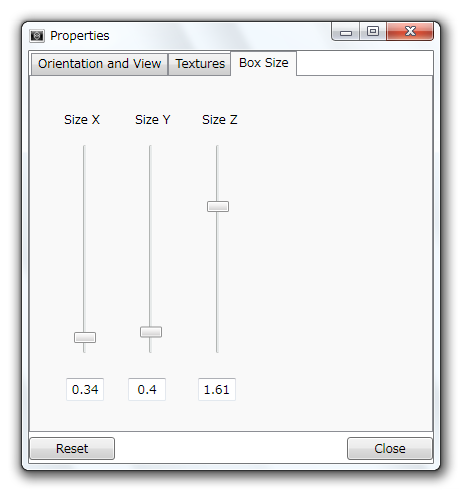Click lower part of Size Z slider track
464x494 pixels.
point(217,282)
